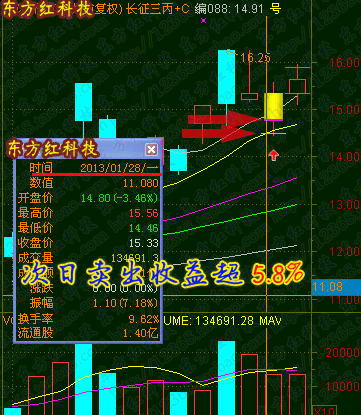The width and height of the screenshot is (361, 415).
Task: Click the magenta x marker near chart top
Action: 204,21
